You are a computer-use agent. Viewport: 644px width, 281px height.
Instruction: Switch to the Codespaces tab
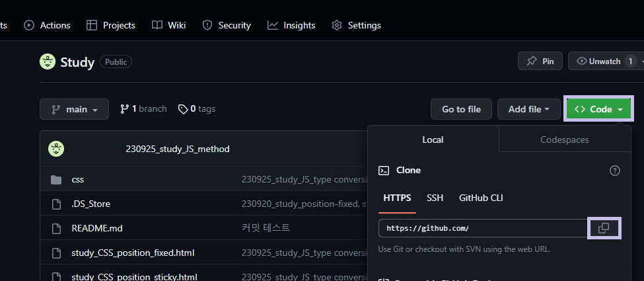565,140
